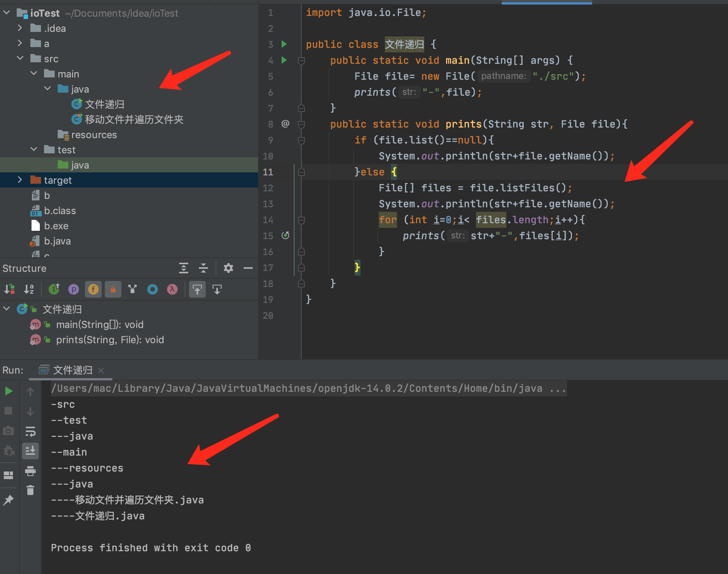
Task: Close the 文件递归 Run tab
Action: coord(101,370)
